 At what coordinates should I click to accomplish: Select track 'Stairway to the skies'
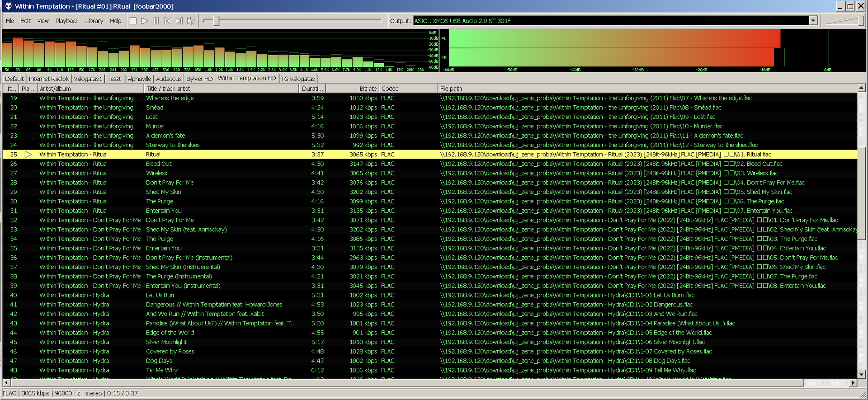(x=430, y=145)
